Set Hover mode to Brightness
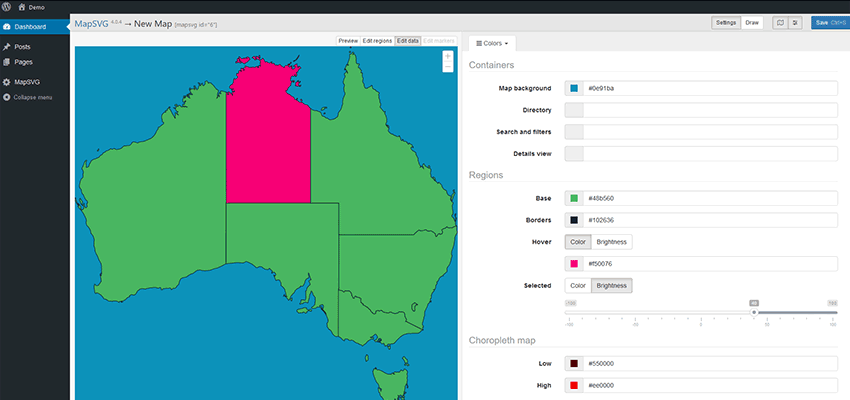The height and width of the screenshot is (400, 850). [x=611, y=241]
